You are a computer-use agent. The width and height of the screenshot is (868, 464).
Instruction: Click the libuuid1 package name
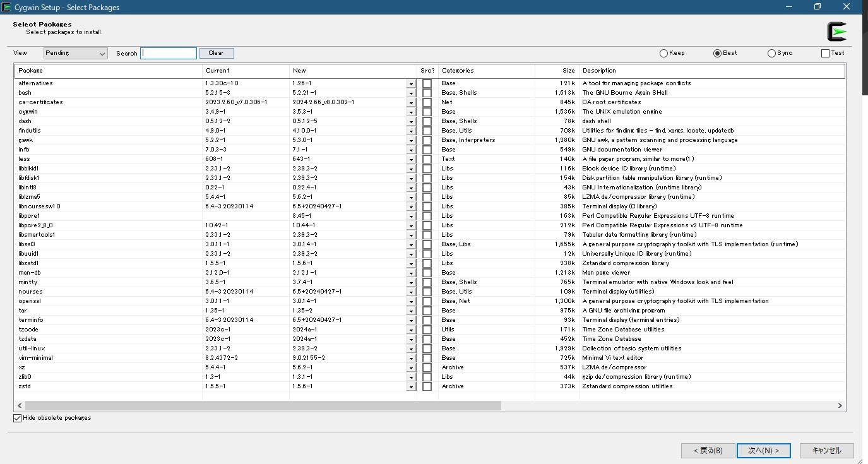(28, 254)
